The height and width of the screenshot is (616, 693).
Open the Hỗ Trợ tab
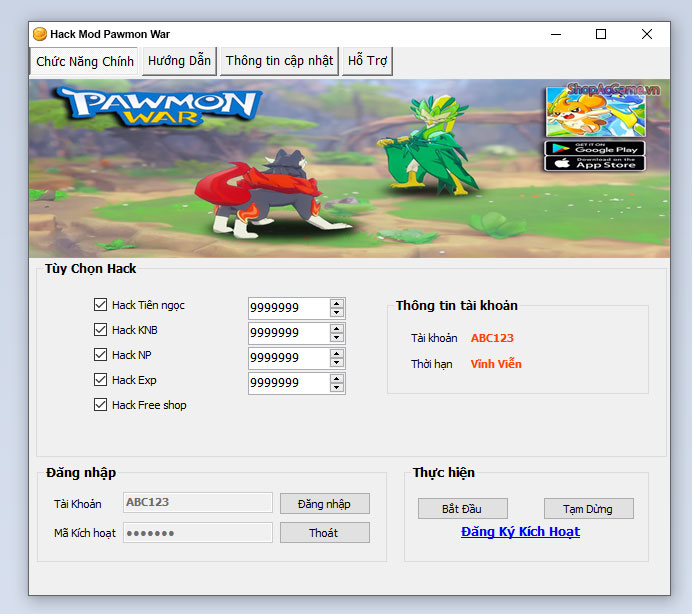(367, 61)
